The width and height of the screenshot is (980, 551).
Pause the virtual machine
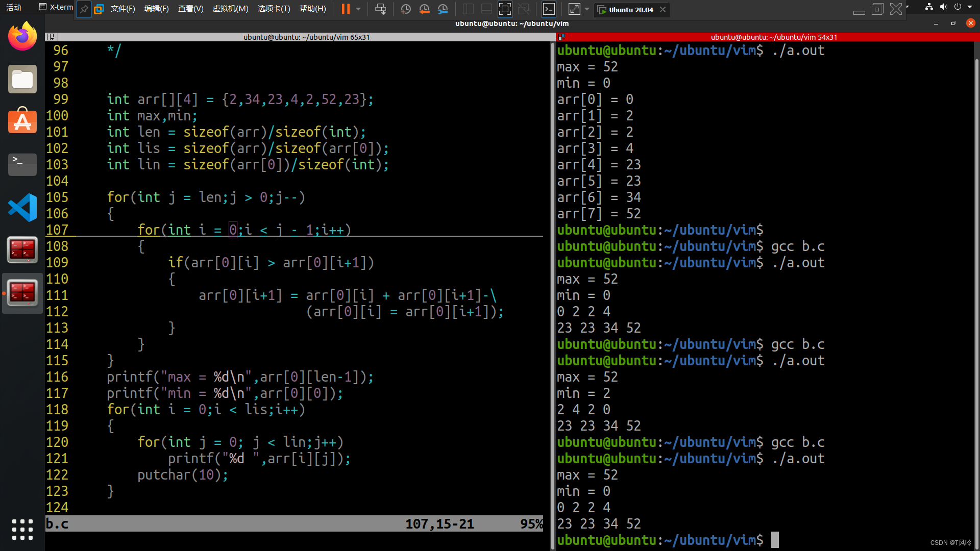click(x=346, y=9)
